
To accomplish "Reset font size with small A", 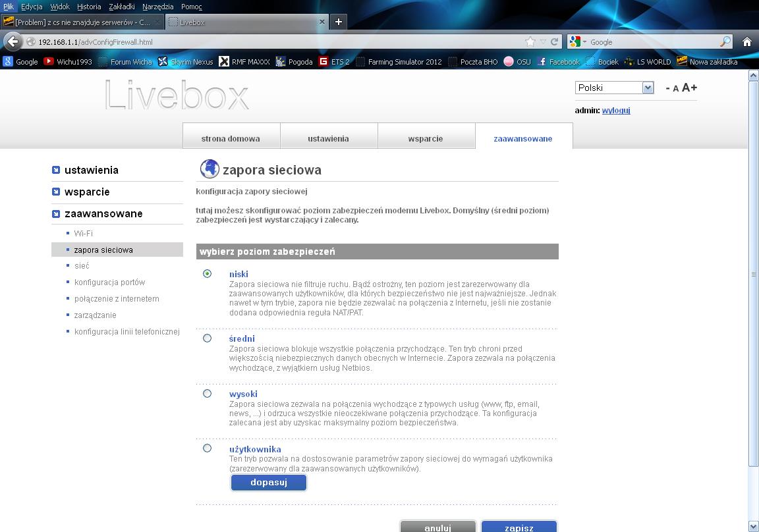I will (676, 88).
